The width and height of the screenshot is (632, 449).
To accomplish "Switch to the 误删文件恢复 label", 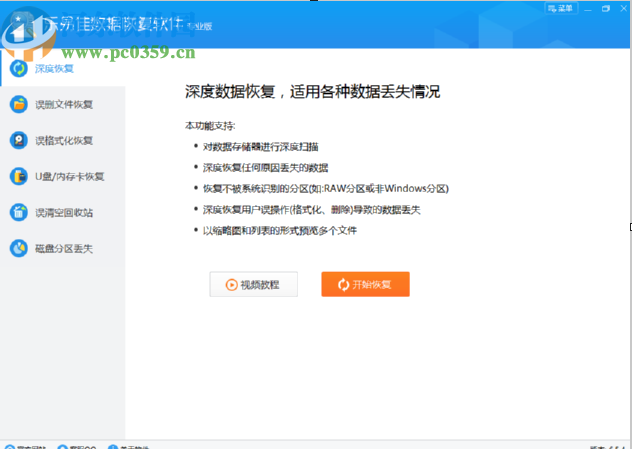I will pyautogui.click(x=64, y=105).
